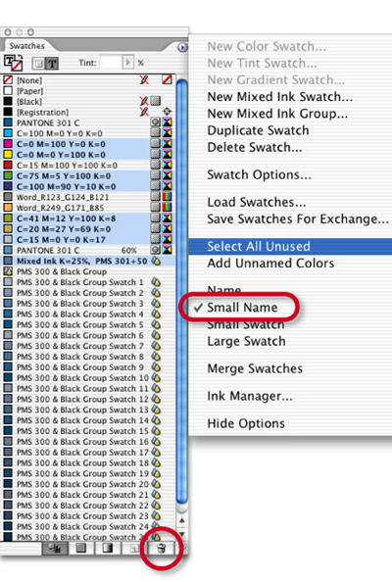Select the PMS 300 & Black Group row

[x=88, y=271]
